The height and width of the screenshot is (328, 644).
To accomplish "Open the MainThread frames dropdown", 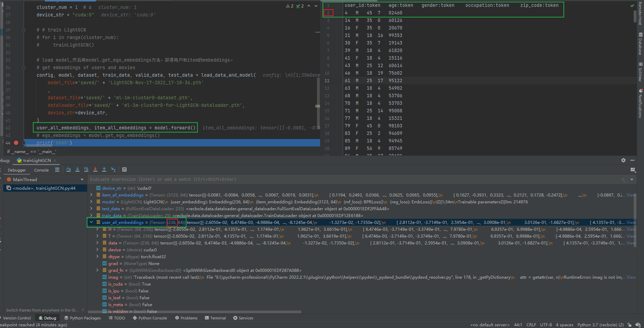I will (82, 179).
